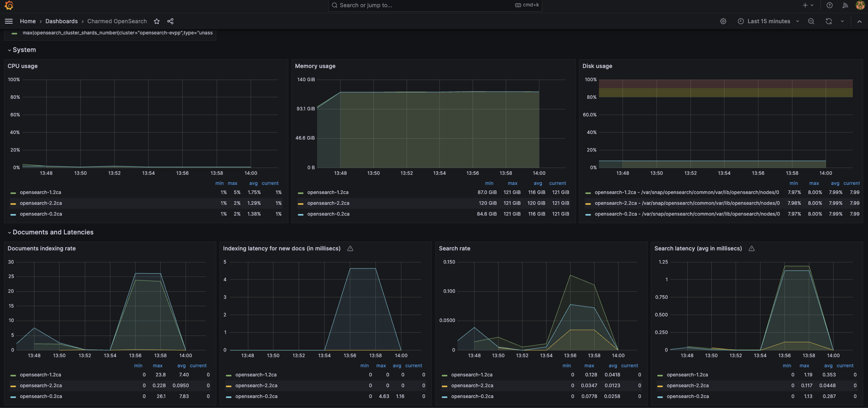The width and height of the screenshot is (868, 408).
Task: Refresh the dashboard
Action: [x=828, y=21]
